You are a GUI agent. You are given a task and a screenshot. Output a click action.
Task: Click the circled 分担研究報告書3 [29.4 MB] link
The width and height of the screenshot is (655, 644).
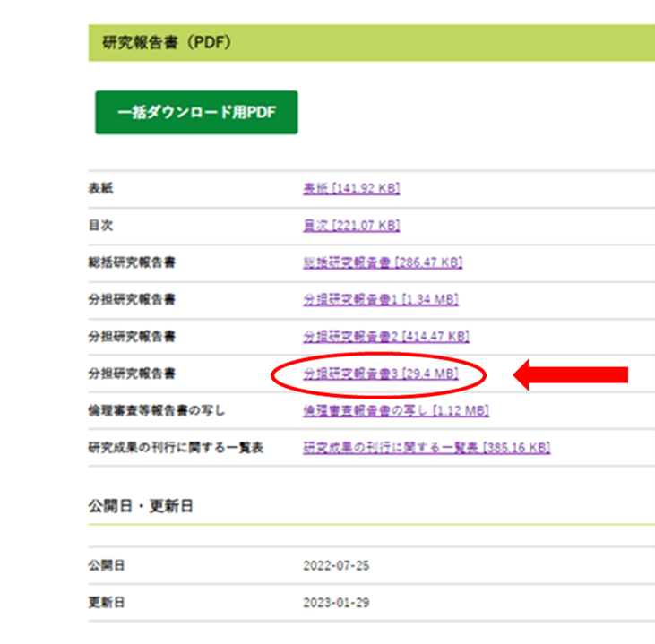[381, 374]
